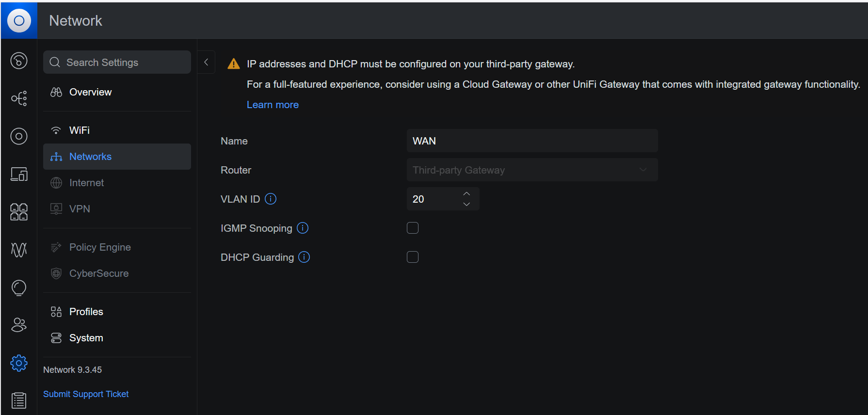The width and height of the screenshot is (868, 415).
Task: Go to the WiFi settings section
Action: point(80,130)
